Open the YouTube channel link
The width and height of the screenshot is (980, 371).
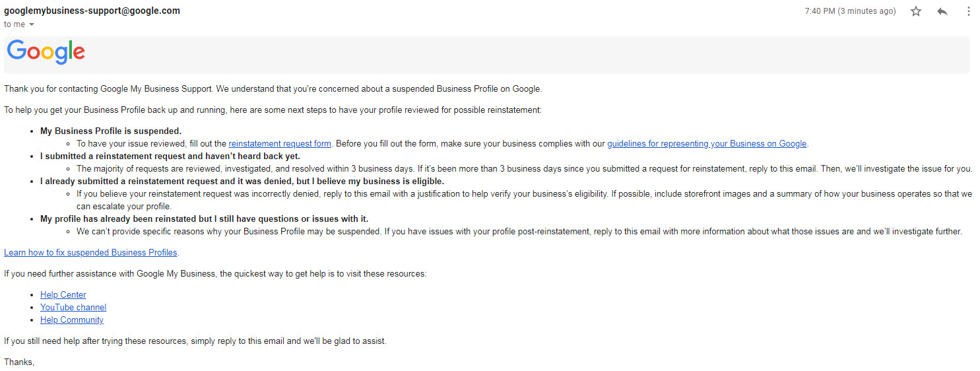click(x=73, y=307)
